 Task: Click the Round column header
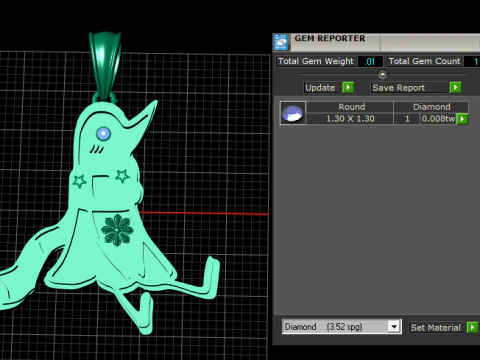pyautogui.click(x=350, y=107)
